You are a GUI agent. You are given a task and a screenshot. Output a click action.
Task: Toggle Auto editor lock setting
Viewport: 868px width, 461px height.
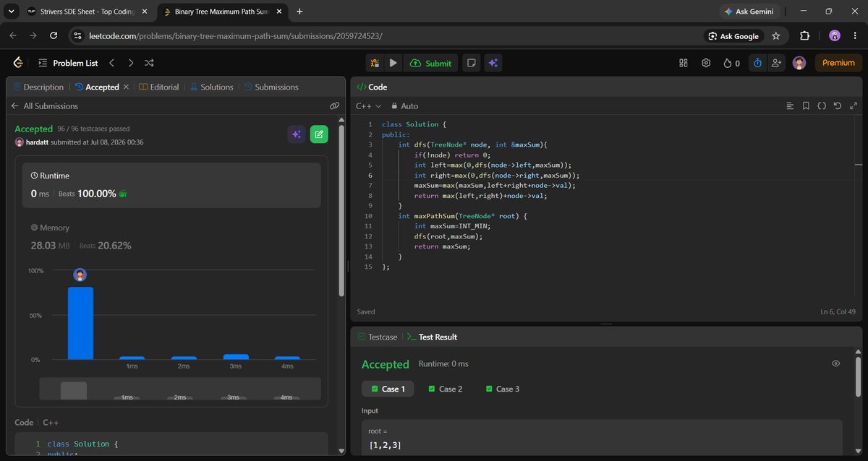click(x=404, y=106)
